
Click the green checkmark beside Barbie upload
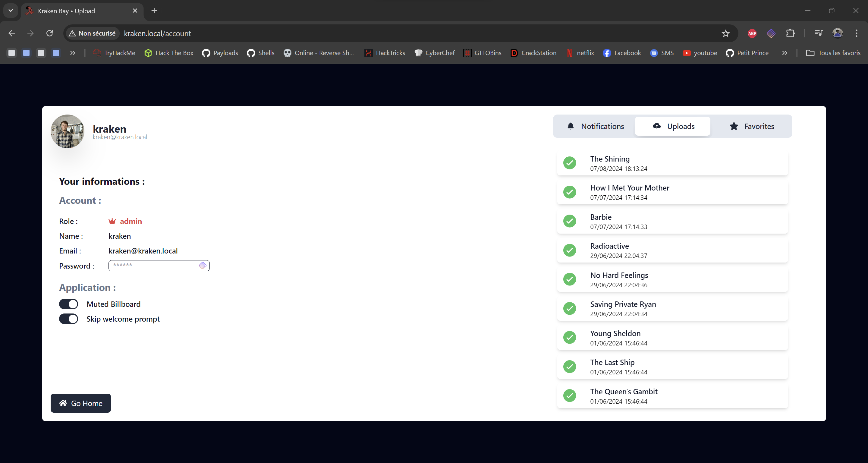click(x=569, y=221)
